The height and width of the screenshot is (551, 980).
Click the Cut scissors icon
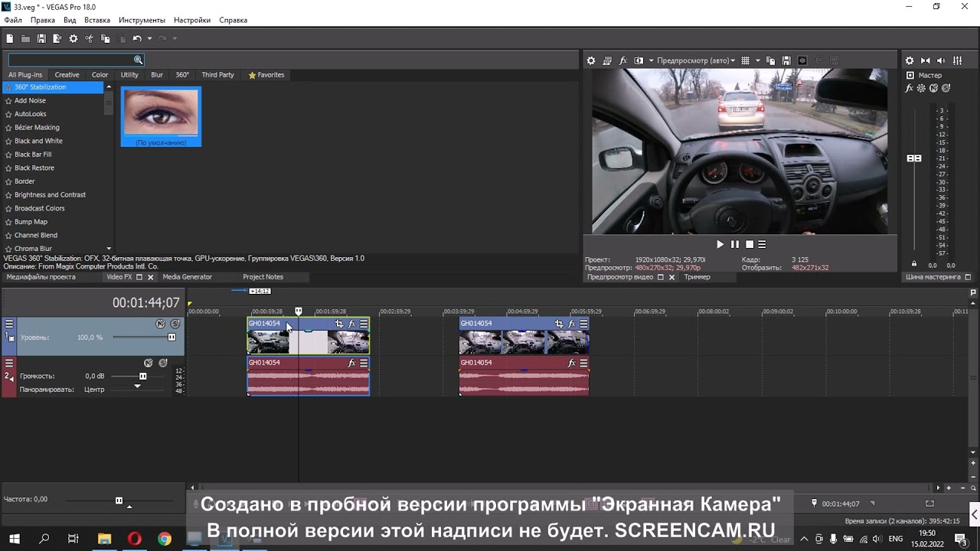89,38
